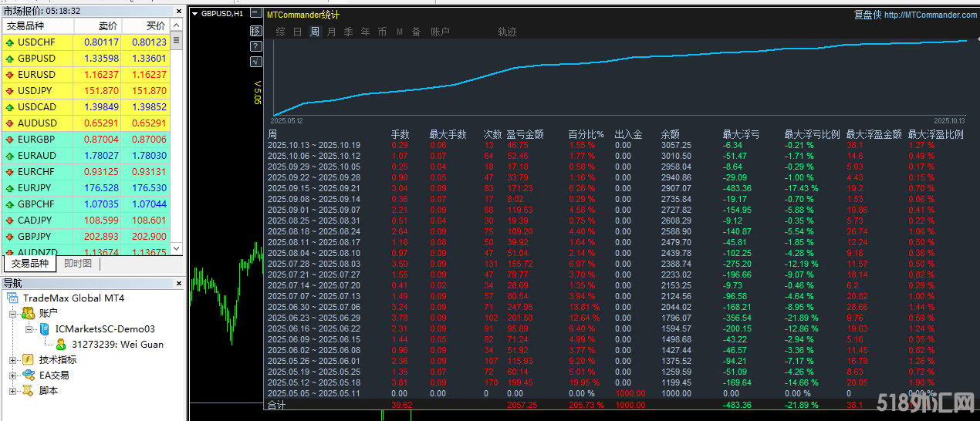Click the EA交易 expert advisor icon
This screenshot has height=421, width=980.
28,376
